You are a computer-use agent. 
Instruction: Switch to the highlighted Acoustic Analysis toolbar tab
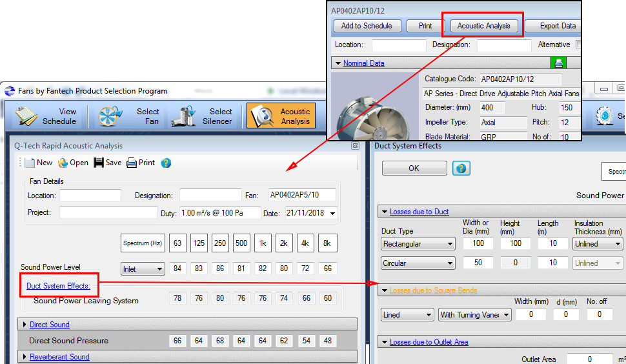(281, 116)
